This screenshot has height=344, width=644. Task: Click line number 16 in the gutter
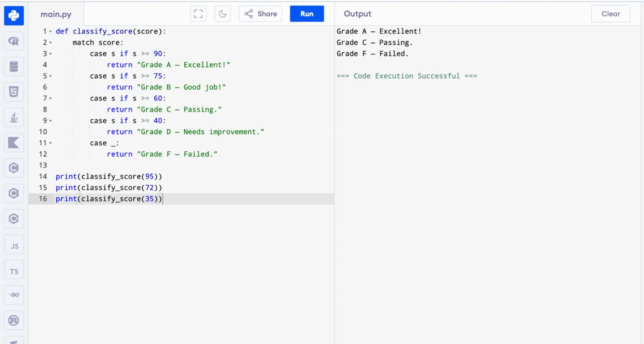(43, 199)
